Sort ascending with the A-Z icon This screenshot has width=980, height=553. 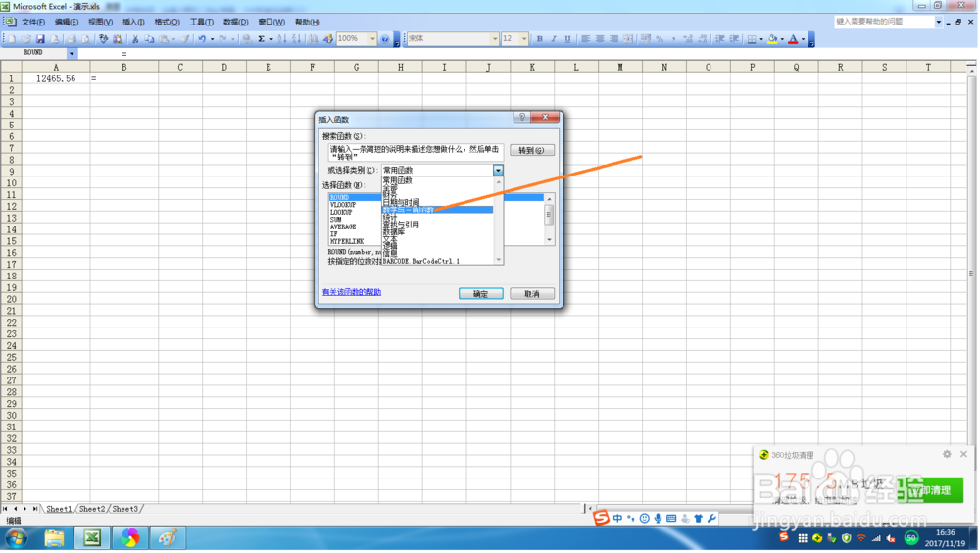coord(282,39)
